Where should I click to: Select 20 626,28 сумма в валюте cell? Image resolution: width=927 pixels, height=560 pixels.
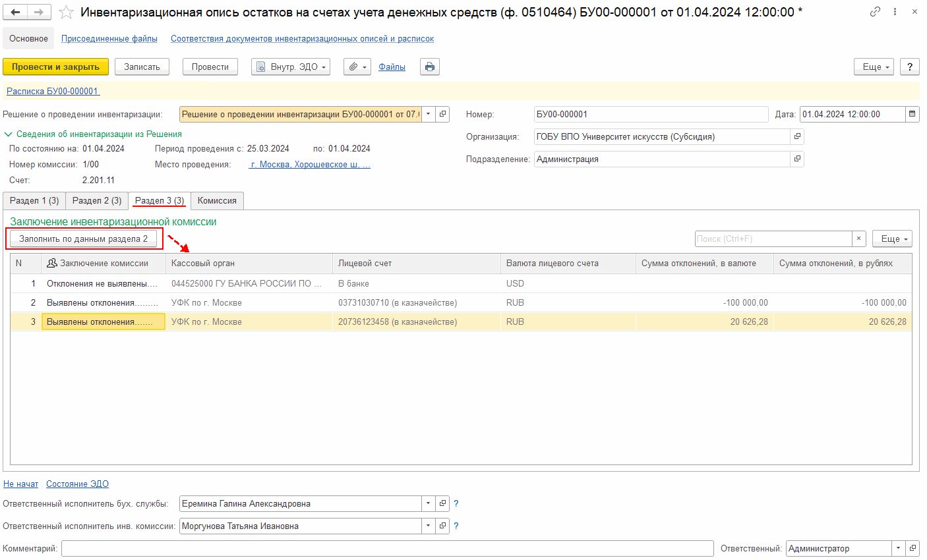coord(705,322)
